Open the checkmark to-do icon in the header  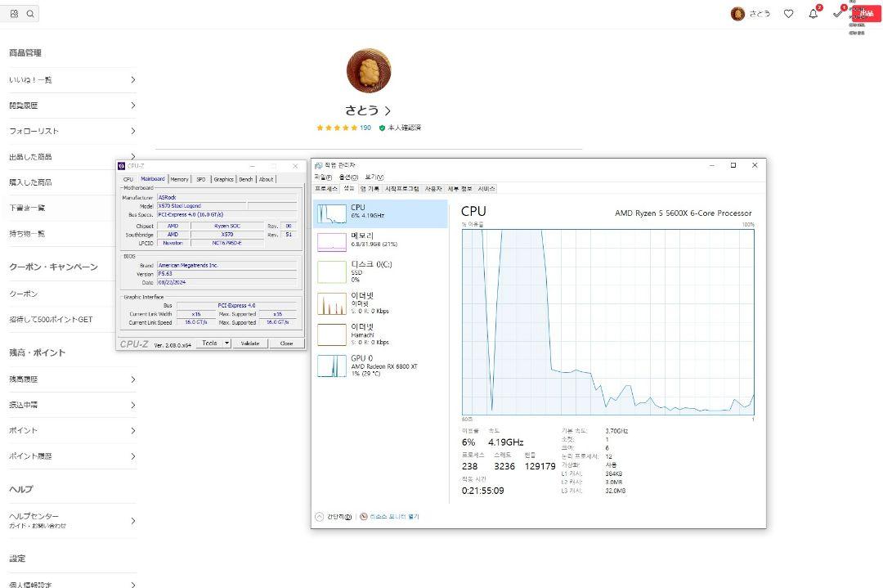837,14
